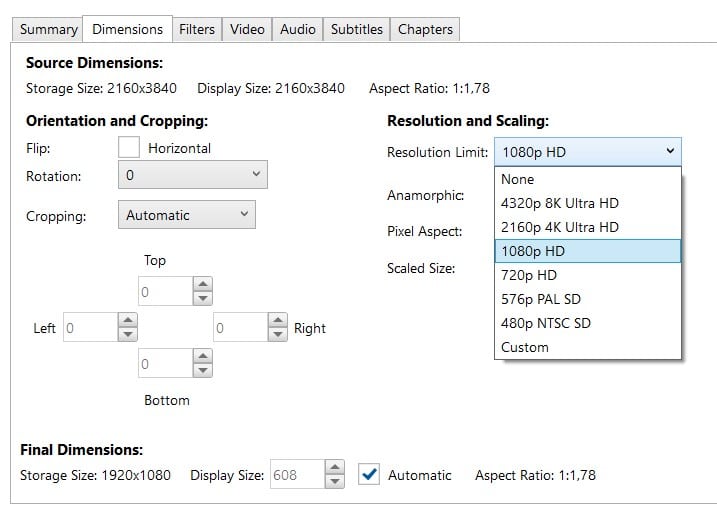The height and width of the screenshot is (511, 717).
Task: Pick Custom from the resolution list
Action: tap(524, 347)
